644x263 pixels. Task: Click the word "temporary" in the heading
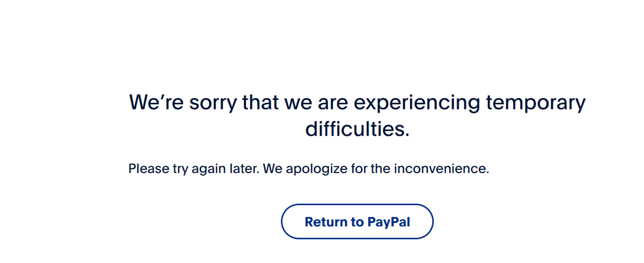(x=535, y=102)
